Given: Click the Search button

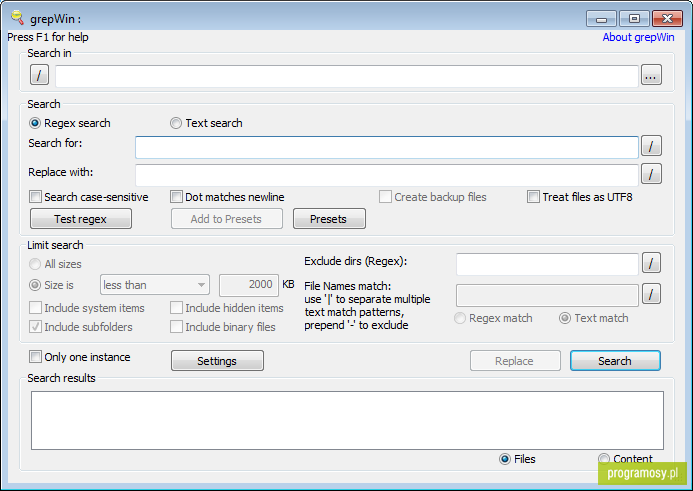Looking at the screenshot, I should 615,361.
